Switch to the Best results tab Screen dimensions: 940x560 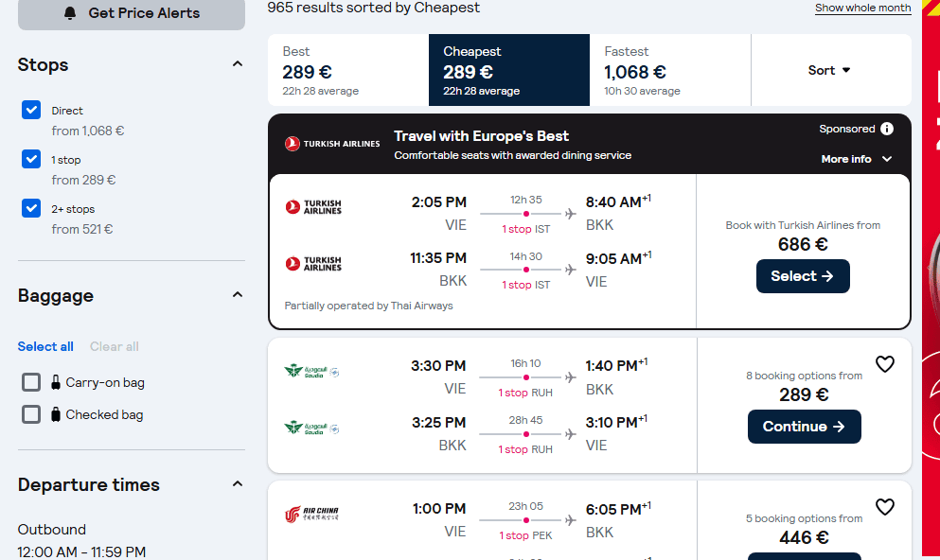tap(347, 71)
